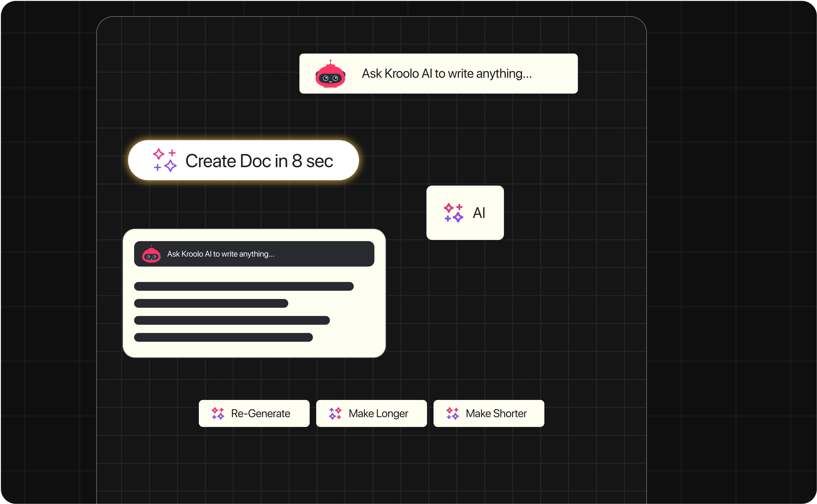Click the first placeholder text line
The width and height of the screenshot is (817, 504).
coord(244,286)
